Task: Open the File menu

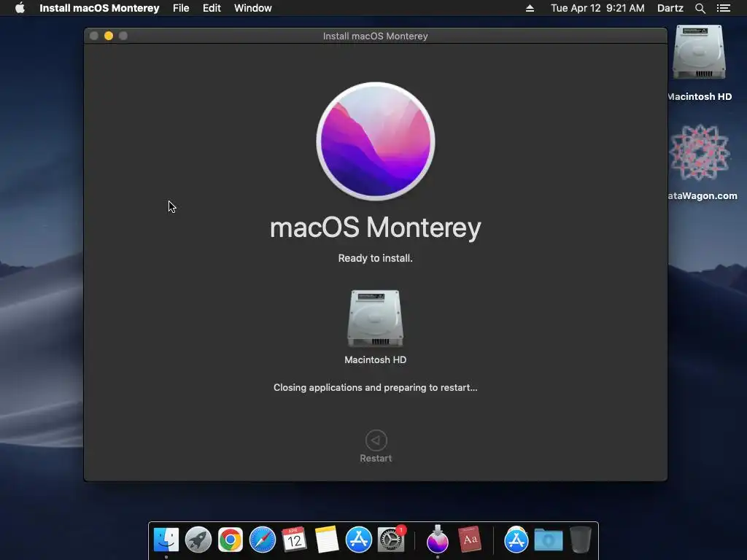Action: coord(181,8)
